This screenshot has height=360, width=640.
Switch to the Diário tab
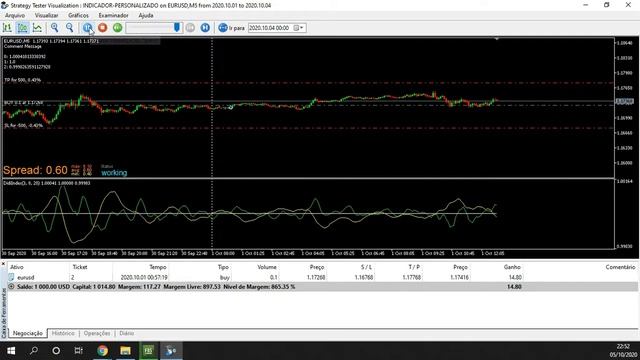[127, 333]
